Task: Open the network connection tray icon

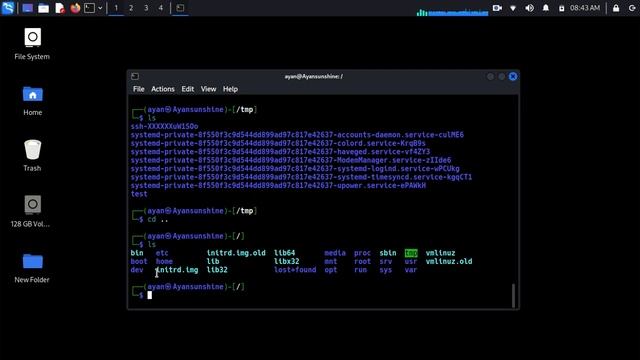Action: click(513, 8)
